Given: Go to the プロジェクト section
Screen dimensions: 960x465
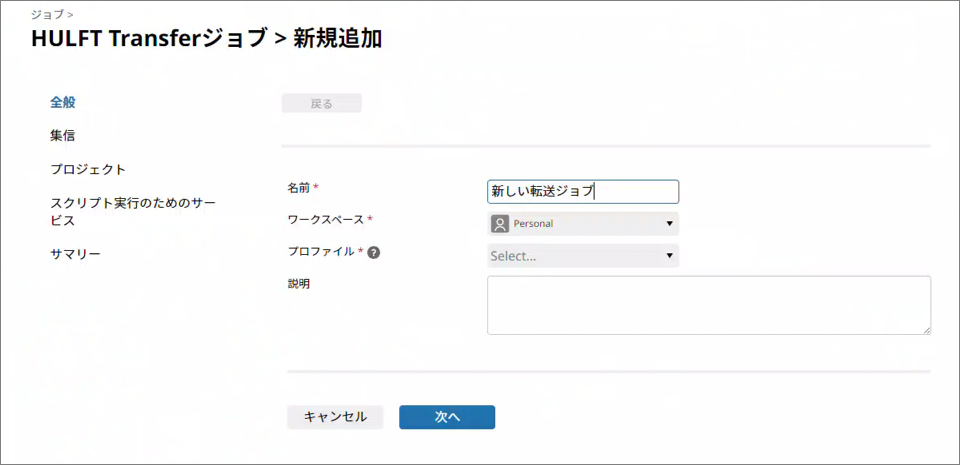Looking at the screenshot, I should tap(88, 169).
